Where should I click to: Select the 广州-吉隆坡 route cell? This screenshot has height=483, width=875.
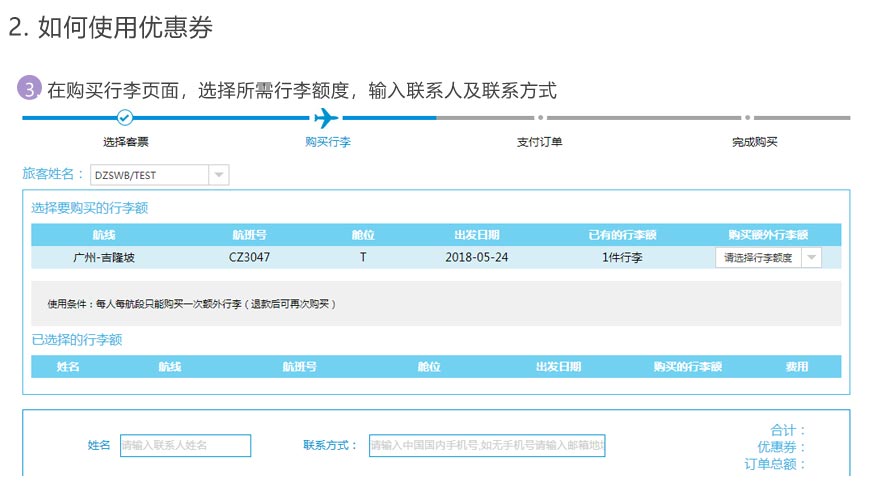tap(104, 257)
